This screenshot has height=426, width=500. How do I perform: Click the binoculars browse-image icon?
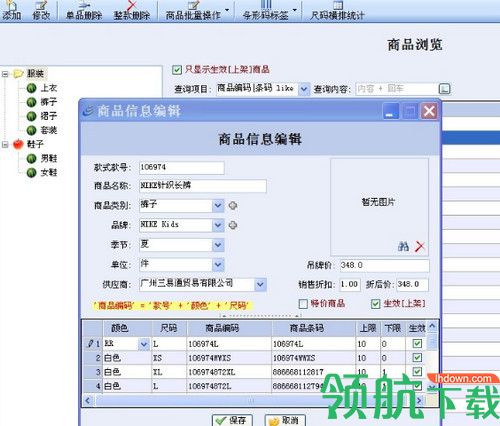(x=403, y=246)
